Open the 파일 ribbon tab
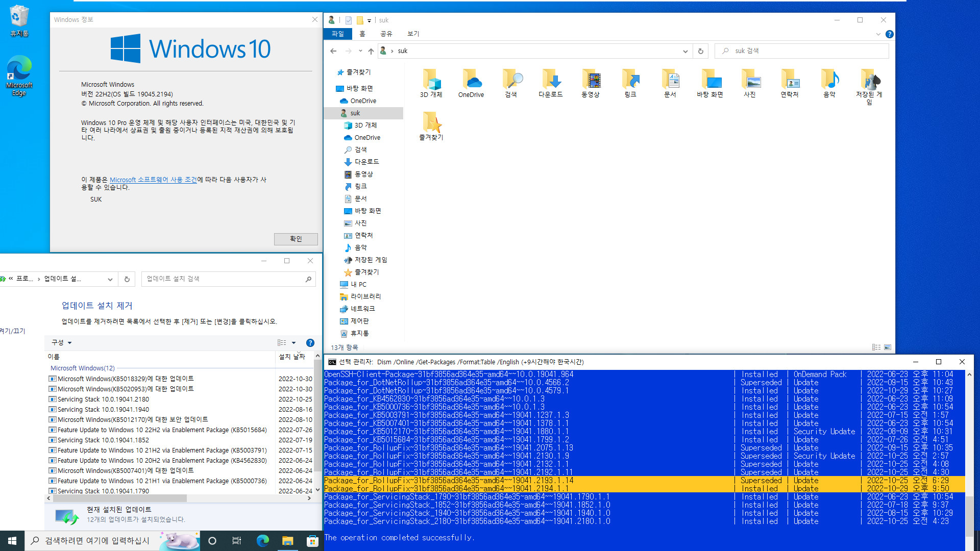Image resolution: width=980 pixels, height=551 pixels. [338, 34]
